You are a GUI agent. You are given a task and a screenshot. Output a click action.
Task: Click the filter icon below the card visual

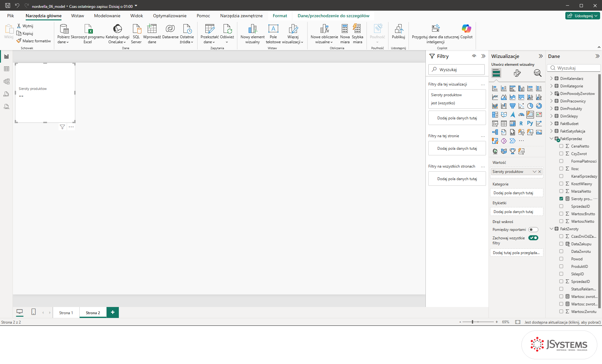62,127
